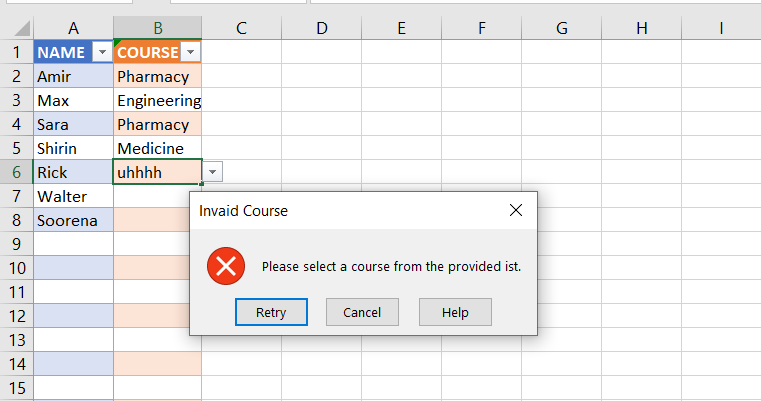Select row 13 header
The height and width of the screenshot is (401, 761).
click(x=16, y=340)
